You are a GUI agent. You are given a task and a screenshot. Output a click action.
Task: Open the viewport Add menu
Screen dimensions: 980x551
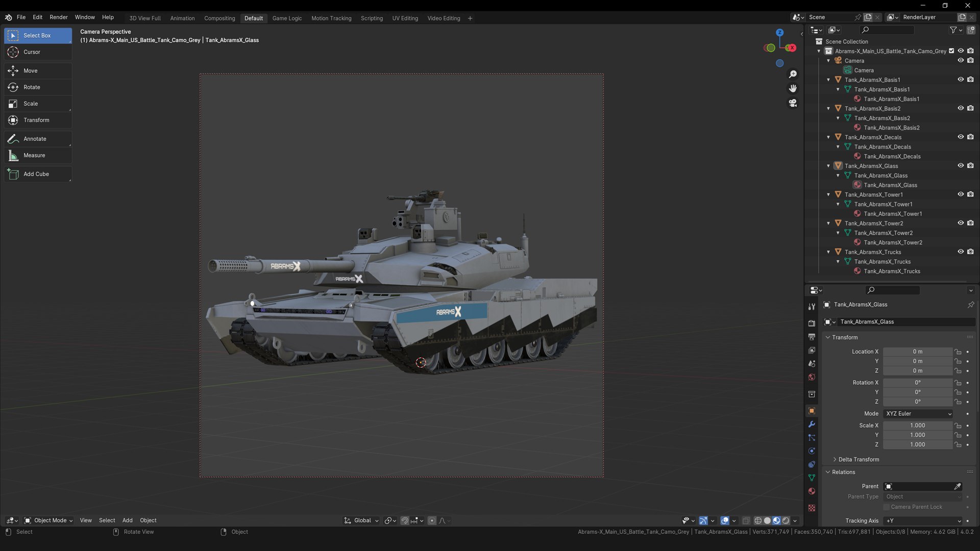(x=127, y=521)
